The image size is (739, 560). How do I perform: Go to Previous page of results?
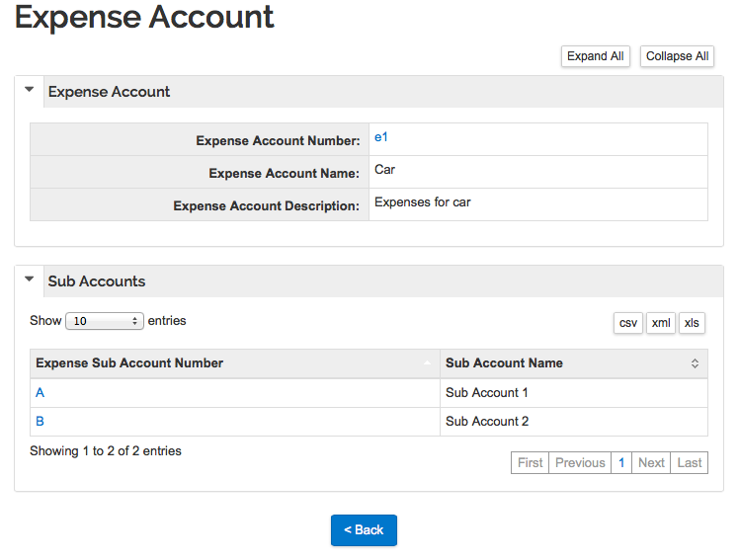[579, 463]
